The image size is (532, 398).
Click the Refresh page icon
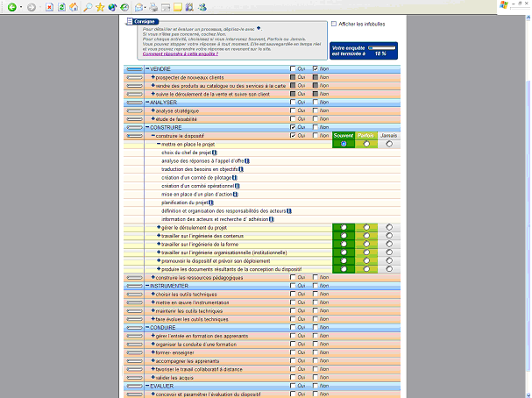click(60, 7)
